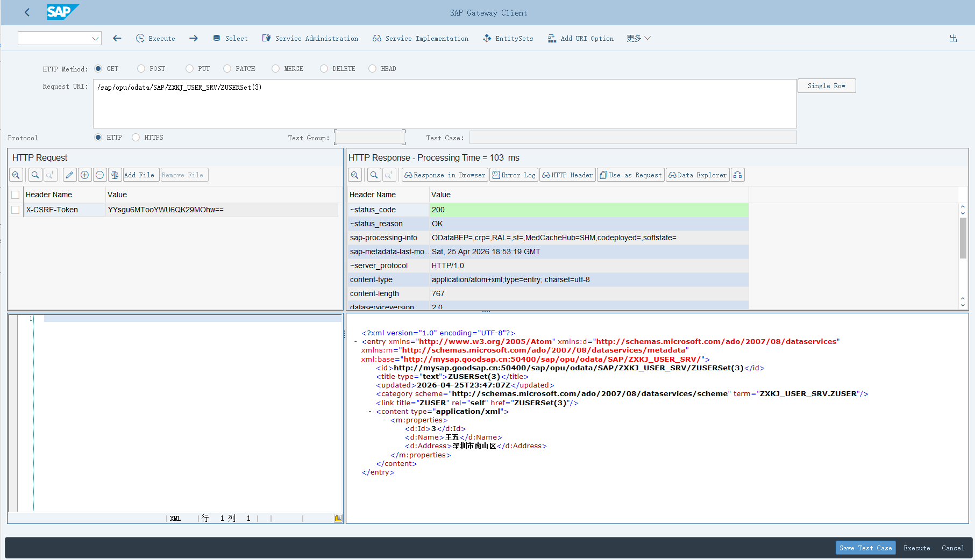Click the green 200 status code cell
This screenshot has height=560, width=975.
point(589,210)
